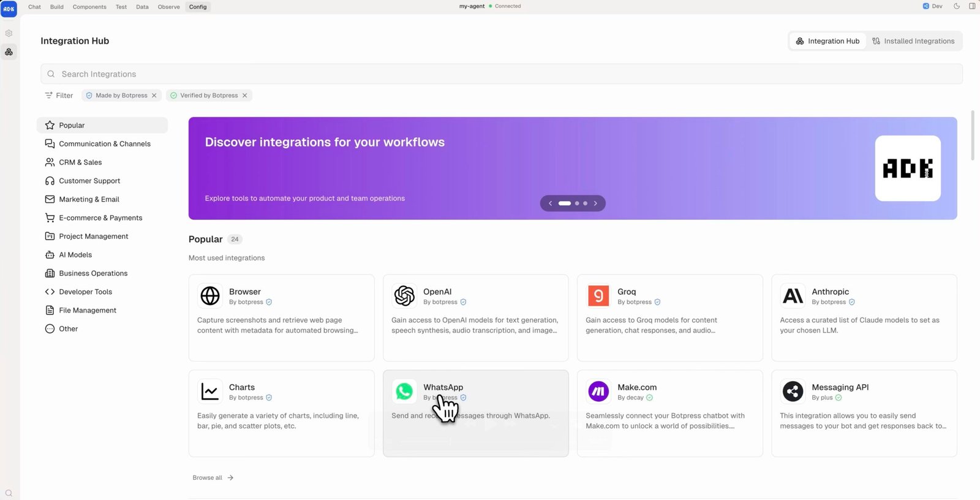
Task: Select the CRM & Sales category
Action: pyautogui.click(x=102, y=162)
